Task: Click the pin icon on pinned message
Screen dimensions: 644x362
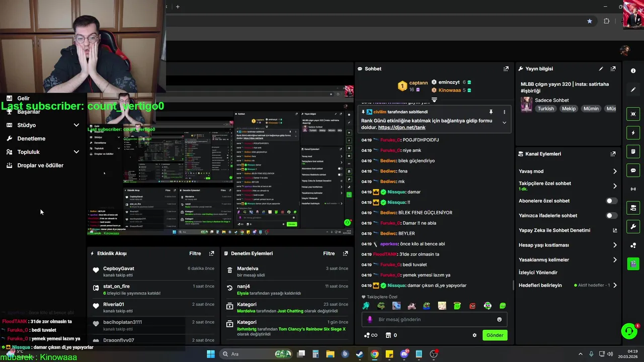Action: click(x=491, y=112)
